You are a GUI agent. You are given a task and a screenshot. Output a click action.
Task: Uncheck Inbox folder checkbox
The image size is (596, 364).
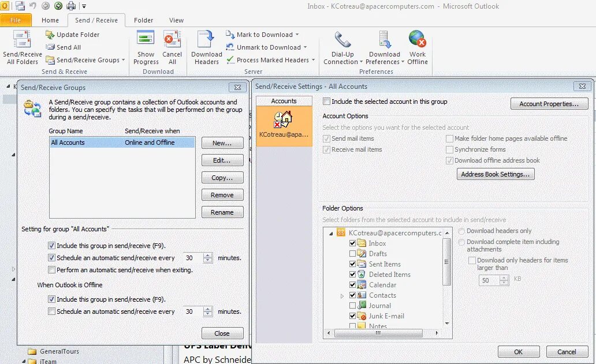click(x=352, y=243)
